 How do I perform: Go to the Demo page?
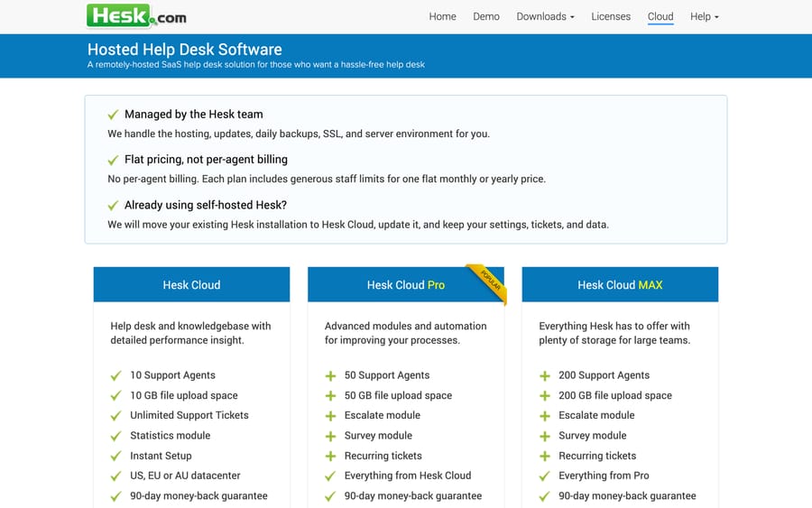[485, 16]
